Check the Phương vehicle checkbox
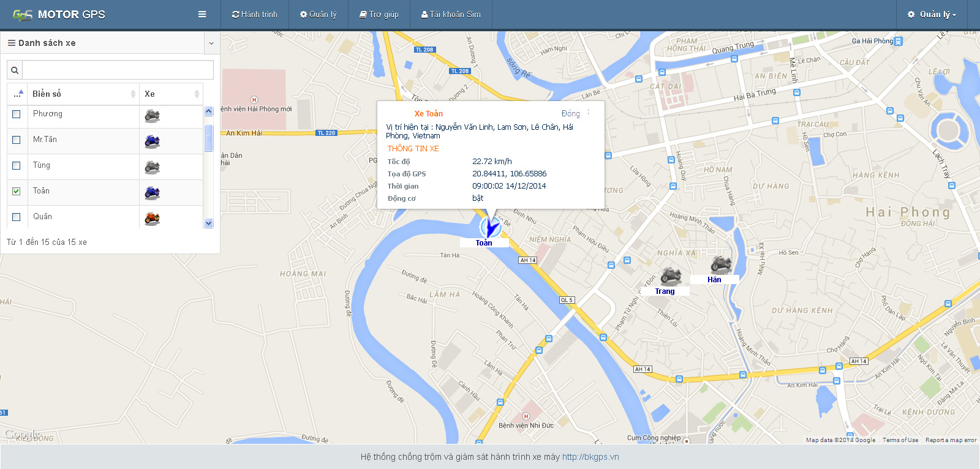The height and width of the screenshot is (469, 980). [17, 114]
